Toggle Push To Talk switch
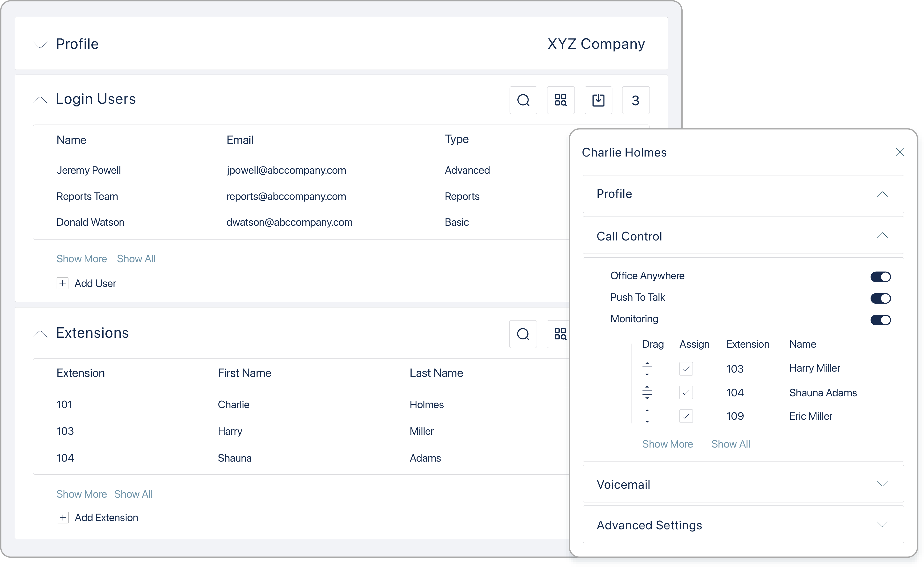 (x=881, y=299)
